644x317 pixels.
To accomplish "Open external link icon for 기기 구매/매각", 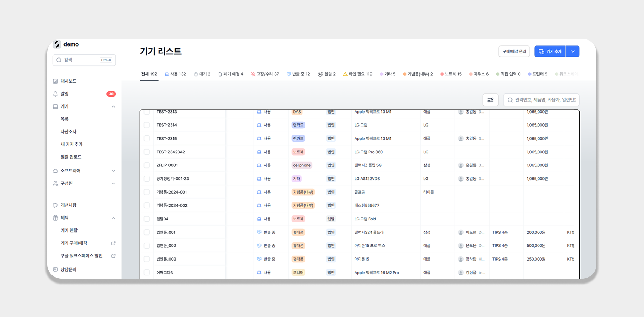I will point(114,243).
